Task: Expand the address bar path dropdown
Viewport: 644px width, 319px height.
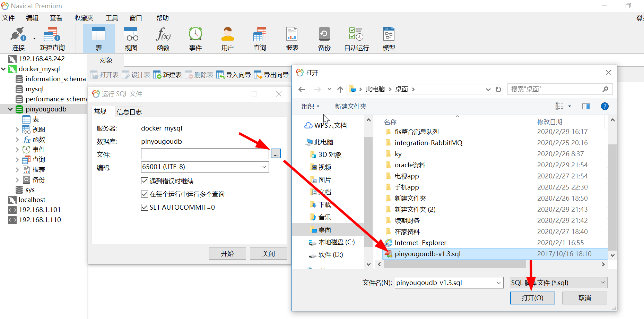Action: 488,90
